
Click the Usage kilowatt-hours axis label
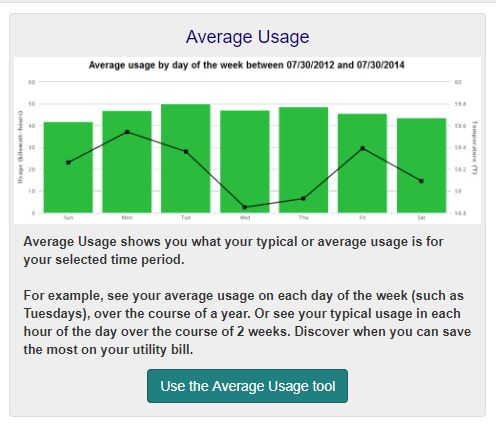click(20, 147)
